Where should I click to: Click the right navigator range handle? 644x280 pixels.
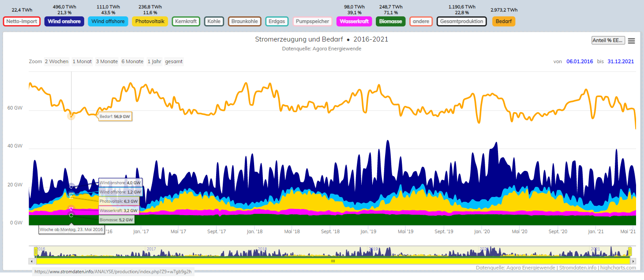[x=630, y=252]
